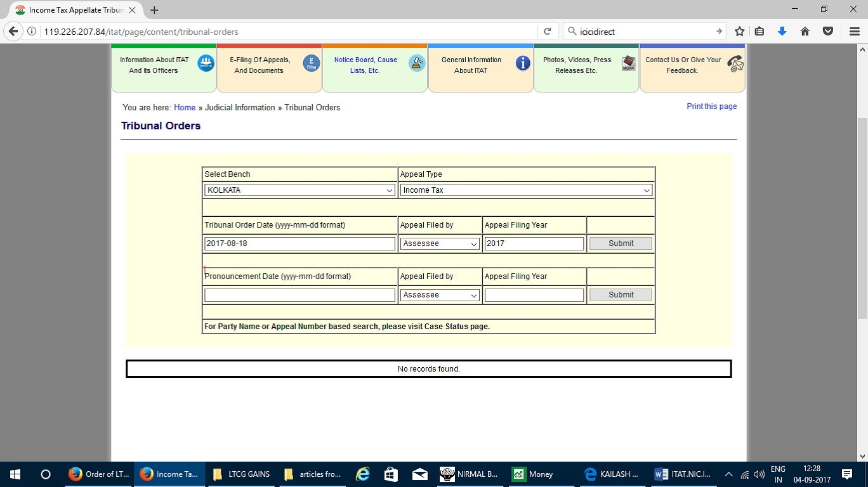Screen dimensions: 868x487
Task: Open General Information About ITAT info icon
Action: (x=523, y=63)
